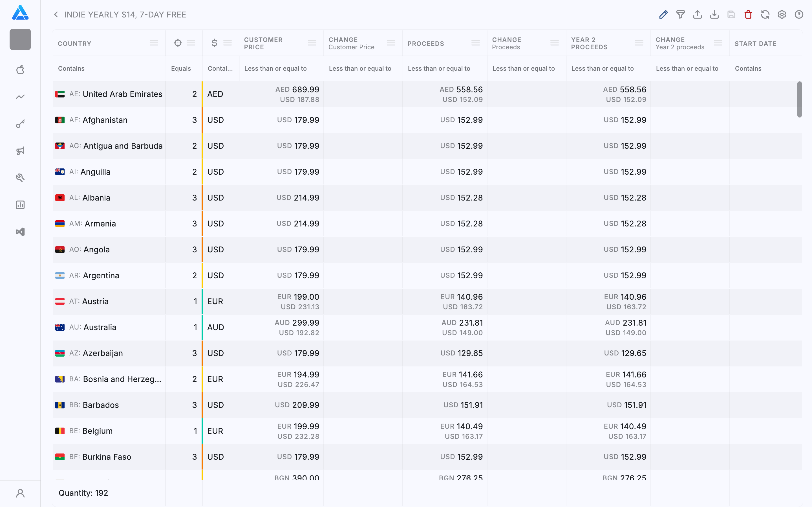Viewport: 812px width, 507px height.
Task: Click the vertical scrollbar thumb
Action: (800, 99)
